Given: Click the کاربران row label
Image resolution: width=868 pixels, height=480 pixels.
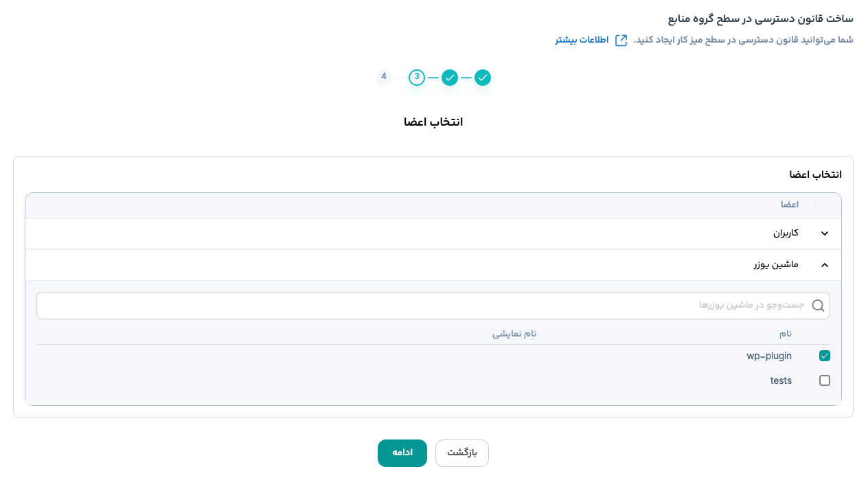Looking at the screenshot, I should point(786,233).
